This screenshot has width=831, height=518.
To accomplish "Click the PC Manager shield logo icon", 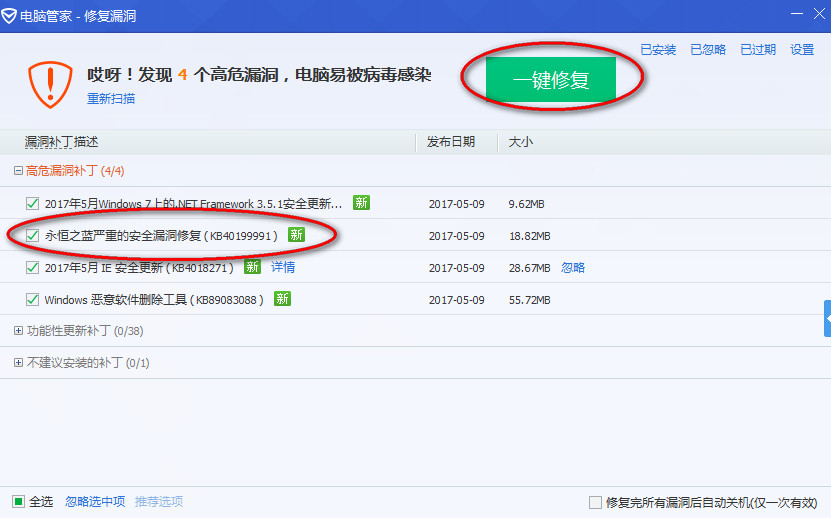I will (x=9, y=16).
